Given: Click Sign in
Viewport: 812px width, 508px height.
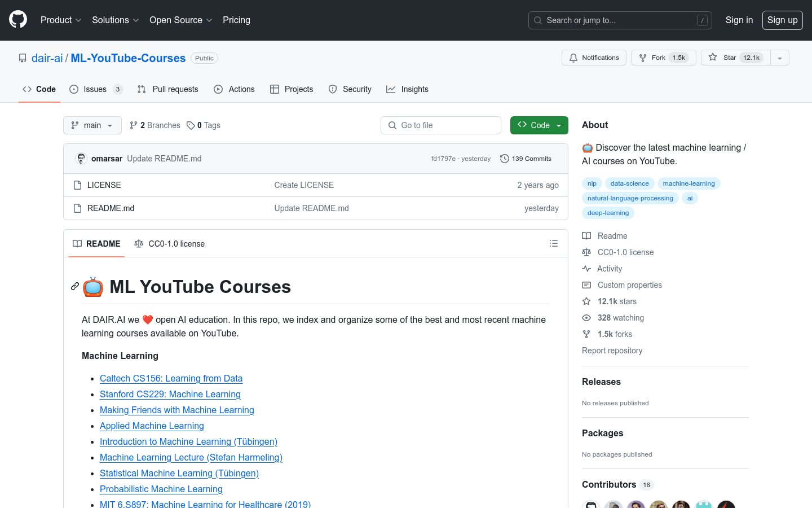Looking at the screenshot, I should (x=739, y=20).
